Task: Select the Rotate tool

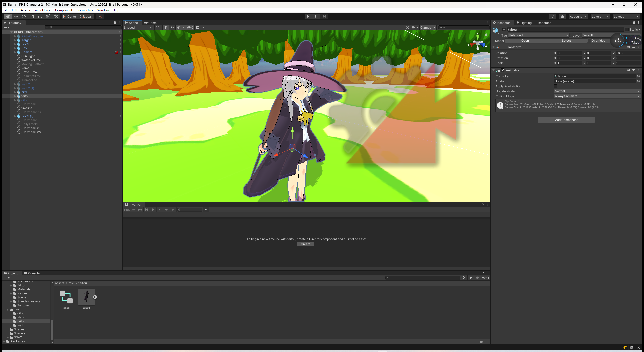Action: [x=24, y=16]
